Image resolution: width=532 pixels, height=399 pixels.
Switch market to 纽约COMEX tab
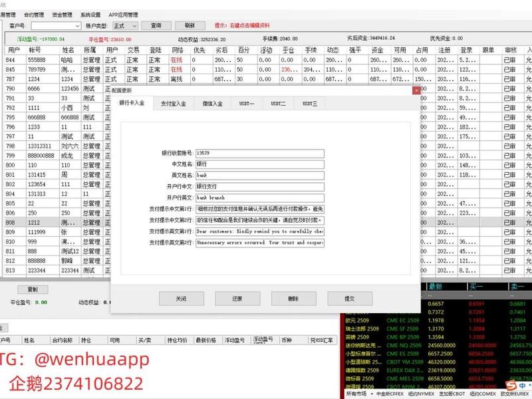(x=483, y=394)
